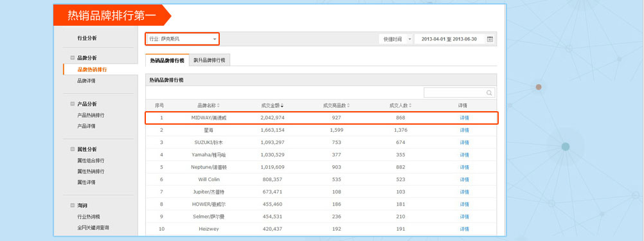Click brand name SUZUKI/铃木
This screenshot has height=241, width=644.
[x=209, y=143]
